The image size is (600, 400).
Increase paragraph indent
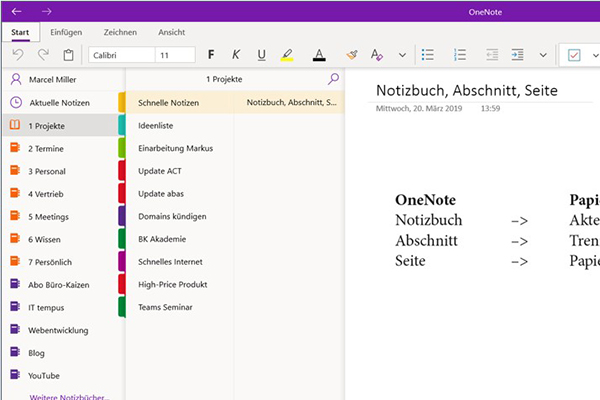(x=517, y=55)
